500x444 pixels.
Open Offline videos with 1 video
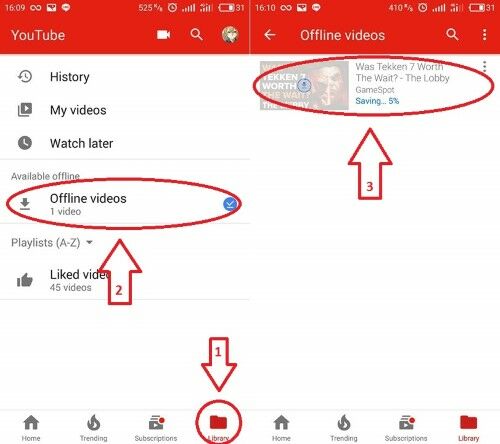coord(125,204)
